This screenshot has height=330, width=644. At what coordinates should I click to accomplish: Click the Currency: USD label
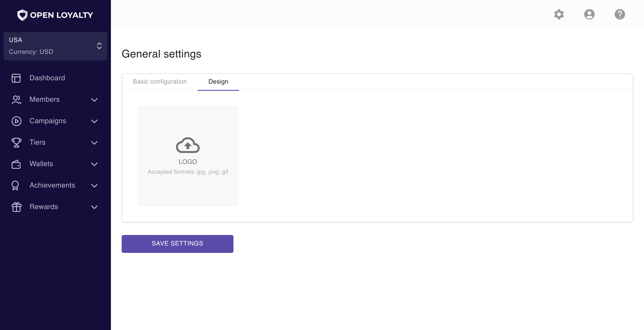pyautogui.click(x=31, y=52)
